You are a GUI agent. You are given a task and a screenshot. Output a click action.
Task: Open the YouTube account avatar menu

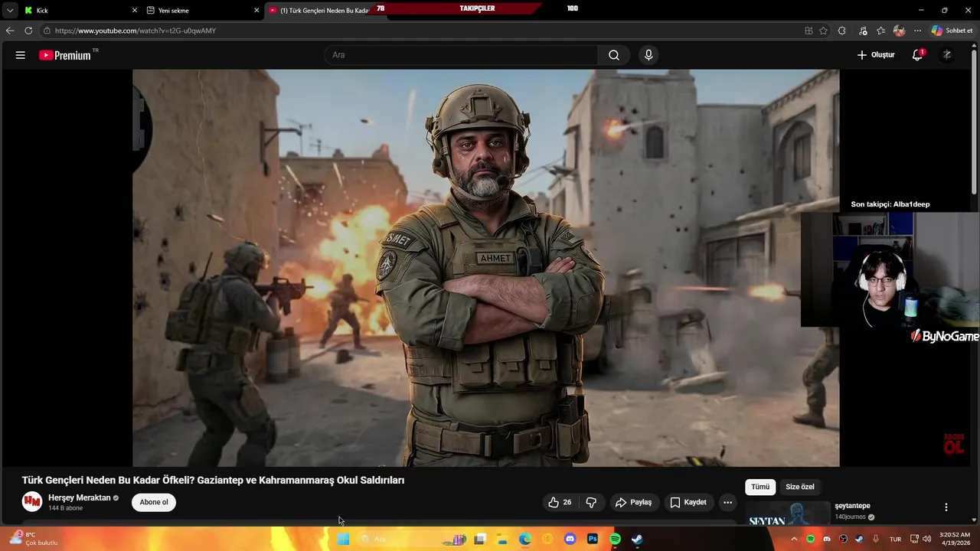[947, 55]
